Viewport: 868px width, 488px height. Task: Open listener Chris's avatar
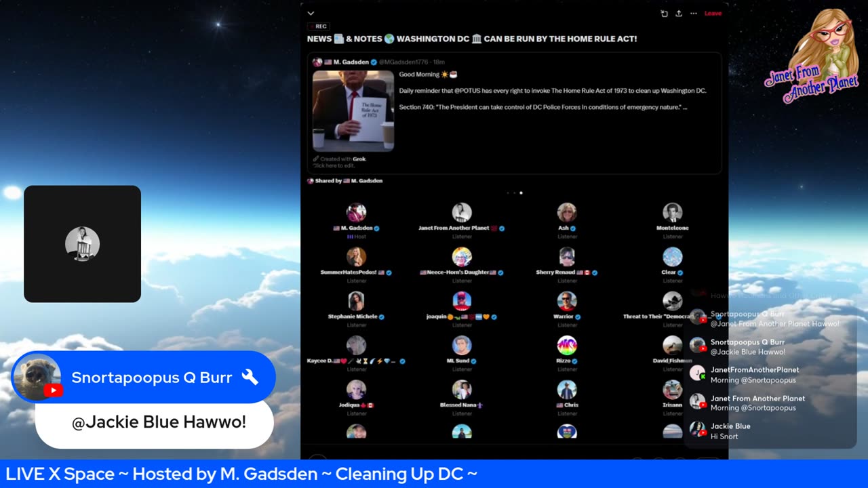coord(567,390)
